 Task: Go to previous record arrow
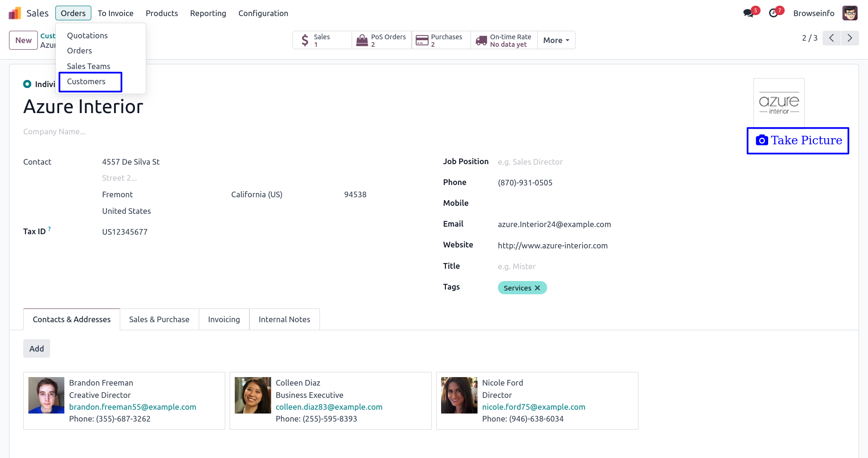pyautogui.click(x=831, y=38)
